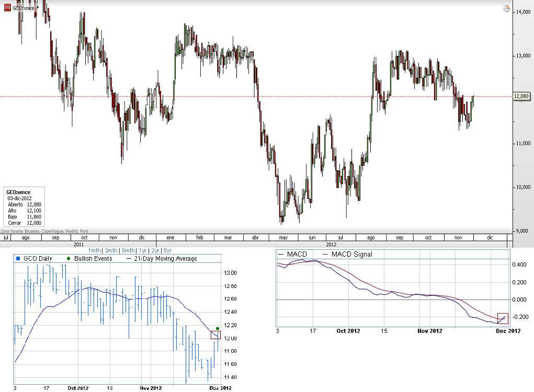
Task: Click the clock icon at chart corner
Action: pyautogui.click(x=507, y=9)
